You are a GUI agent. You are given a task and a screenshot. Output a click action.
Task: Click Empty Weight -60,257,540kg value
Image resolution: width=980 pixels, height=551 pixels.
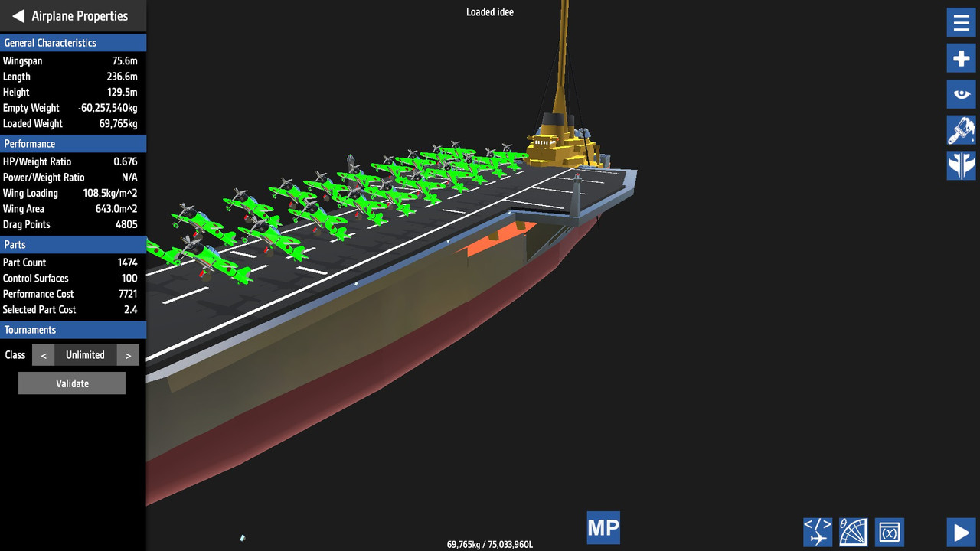click(x=108, y=108)
